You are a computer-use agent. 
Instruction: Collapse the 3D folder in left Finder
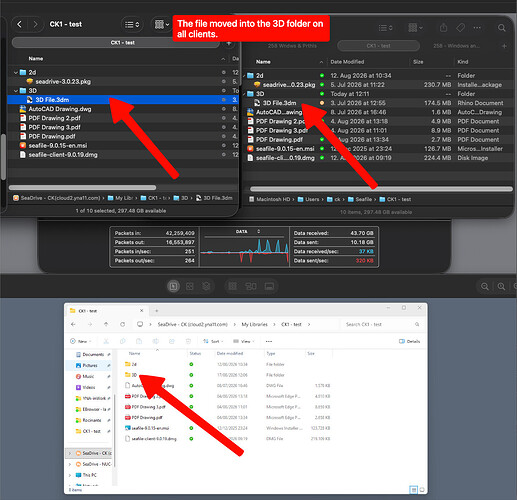click(x=16, y=91)
